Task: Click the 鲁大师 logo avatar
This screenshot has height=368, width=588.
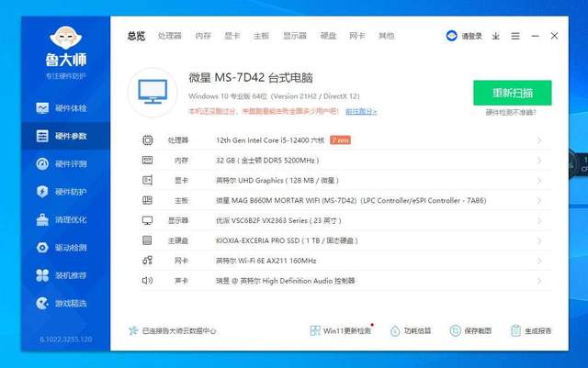Action: 66,38
